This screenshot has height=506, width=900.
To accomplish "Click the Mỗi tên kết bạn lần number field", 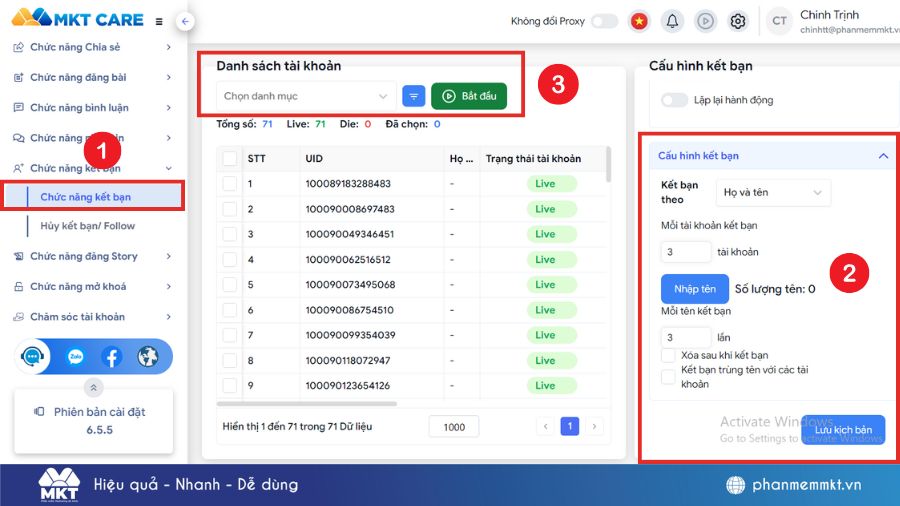I will pyautogui.click(x=686, y=337).
